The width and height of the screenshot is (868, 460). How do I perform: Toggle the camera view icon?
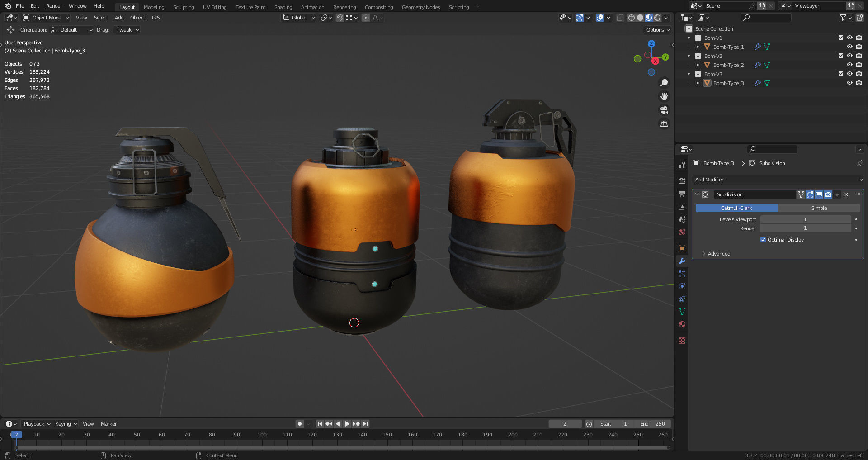664,110
